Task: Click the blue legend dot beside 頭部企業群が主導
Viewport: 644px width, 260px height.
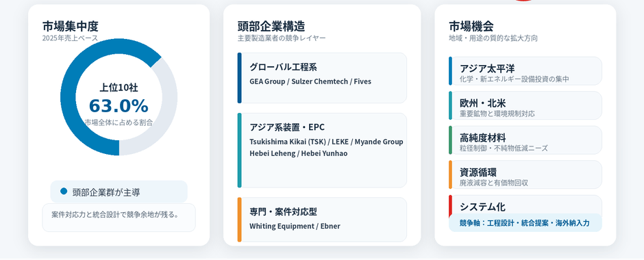Action: [64, 191]
